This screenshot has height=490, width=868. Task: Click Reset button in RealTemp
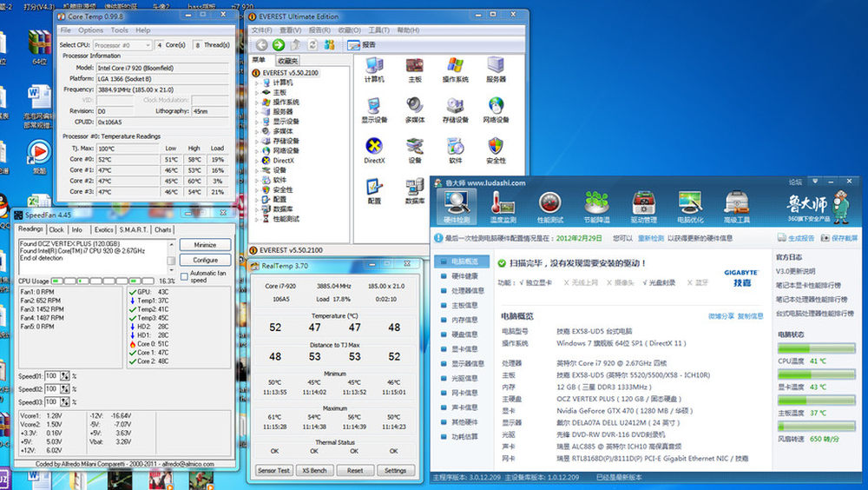point(355,471)
